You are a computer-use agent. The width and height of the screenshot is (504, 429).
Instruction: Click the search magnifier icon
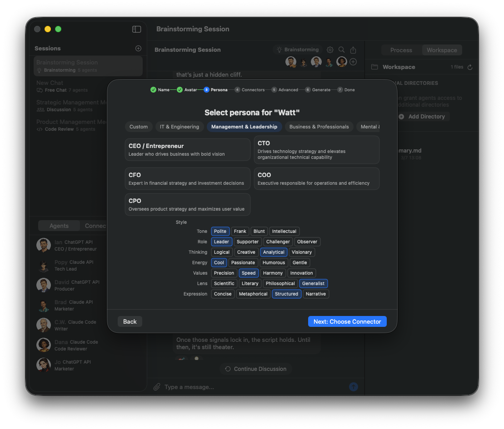coord(342,50)
